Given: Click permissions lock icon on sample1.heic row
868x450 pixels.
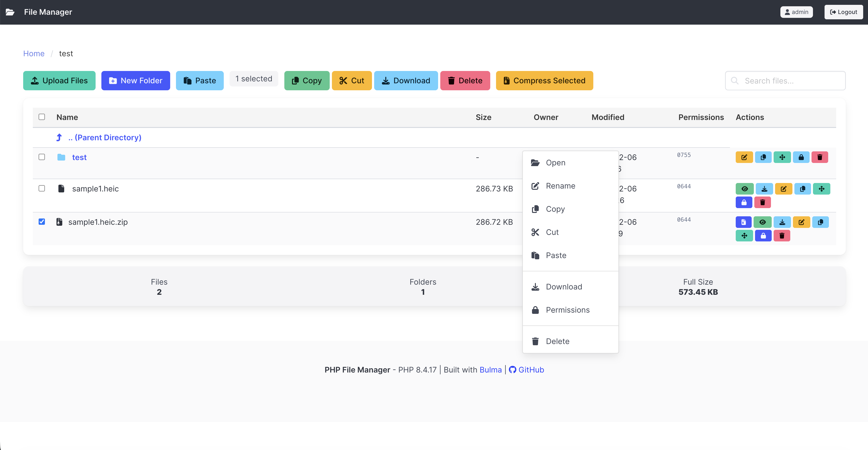Looking at the screenshot, I should 744,202.
